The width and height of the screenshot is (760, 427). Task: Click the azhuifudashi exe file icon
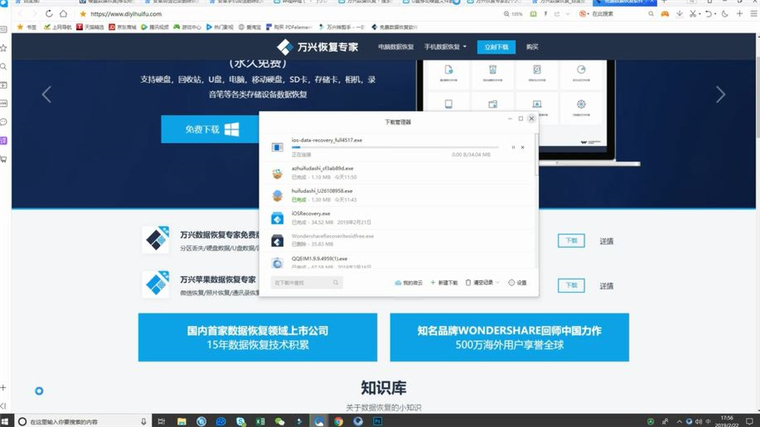coord(277,173)
